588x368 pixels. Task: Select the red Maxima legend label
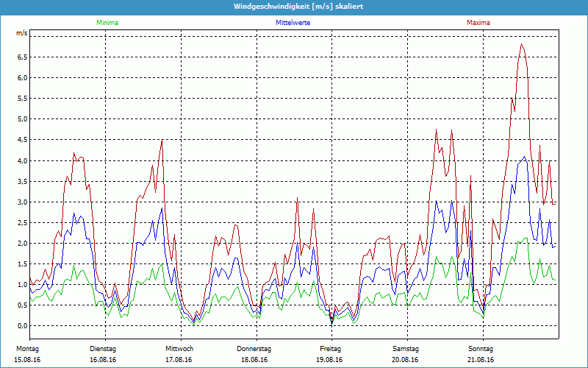coord(478,23)
